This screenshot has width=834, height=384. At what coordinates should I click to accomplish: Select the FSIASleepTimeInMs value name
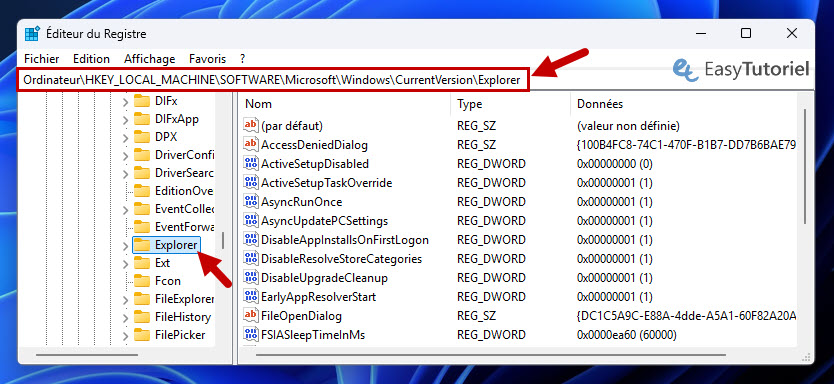click(313, 335)
